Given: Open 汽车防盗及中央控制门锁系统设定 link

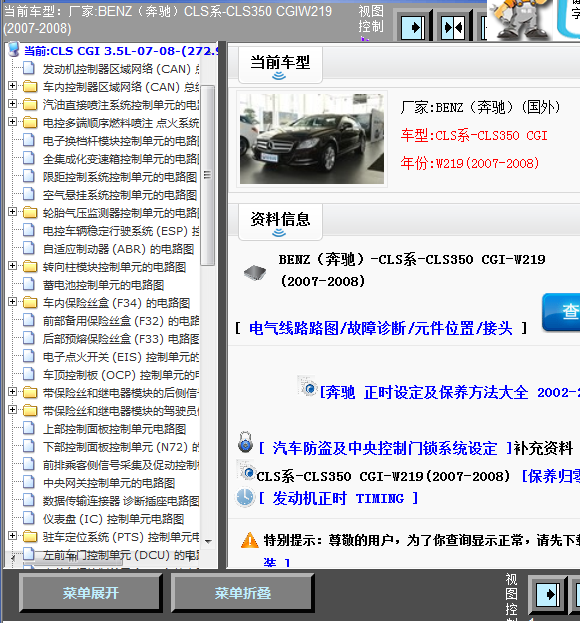Looking at the screenshot, I should tap(385, 448).
